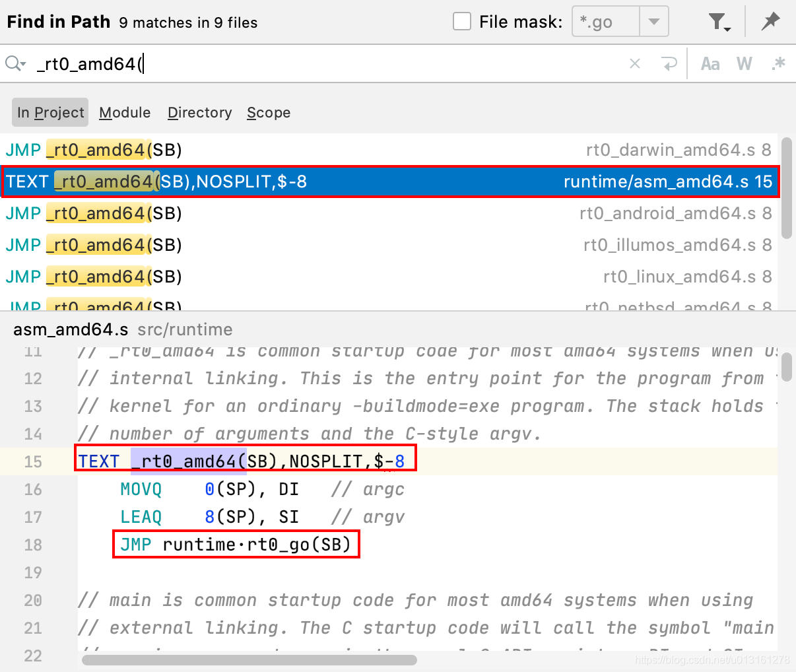
Task: Open the filter search results funnel
Action: 719,22
